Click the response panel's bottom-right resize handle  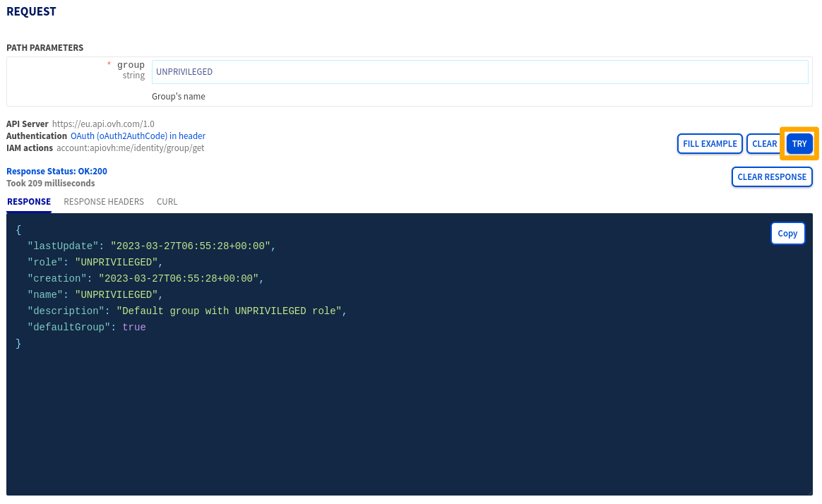(x=809, y=492)
